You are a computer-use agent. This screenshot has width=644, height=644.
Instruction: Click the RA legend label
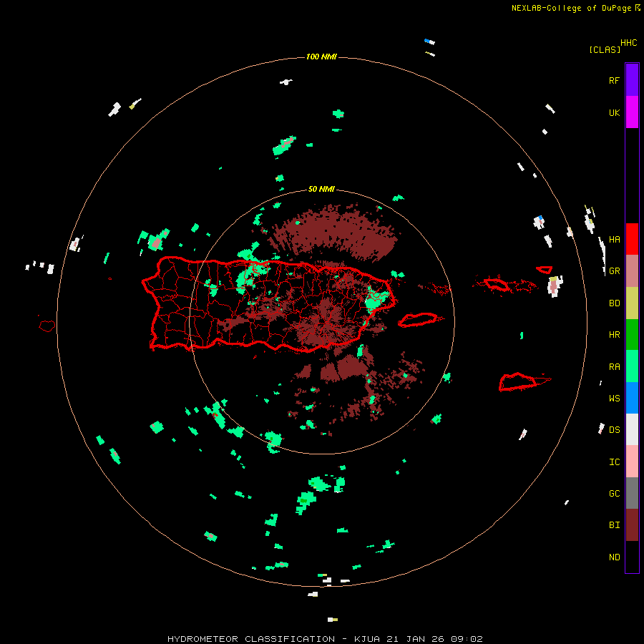[x=614, y=367]
